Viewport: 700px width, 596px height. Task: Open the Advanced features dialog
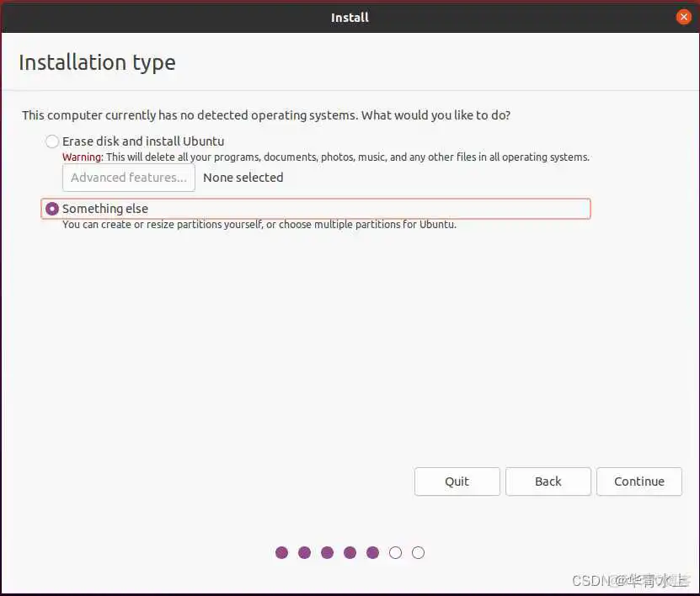coord(128,178)
